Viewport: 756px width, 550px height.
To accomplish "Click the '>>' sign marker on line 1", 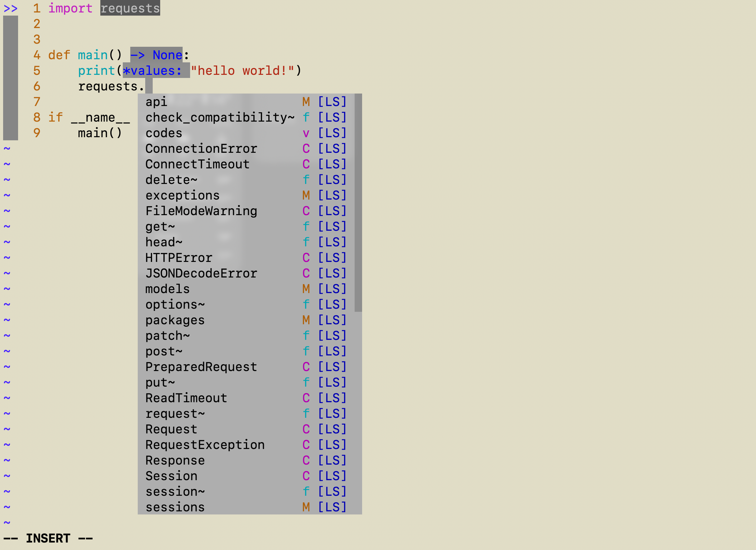I will click(11, 8).
